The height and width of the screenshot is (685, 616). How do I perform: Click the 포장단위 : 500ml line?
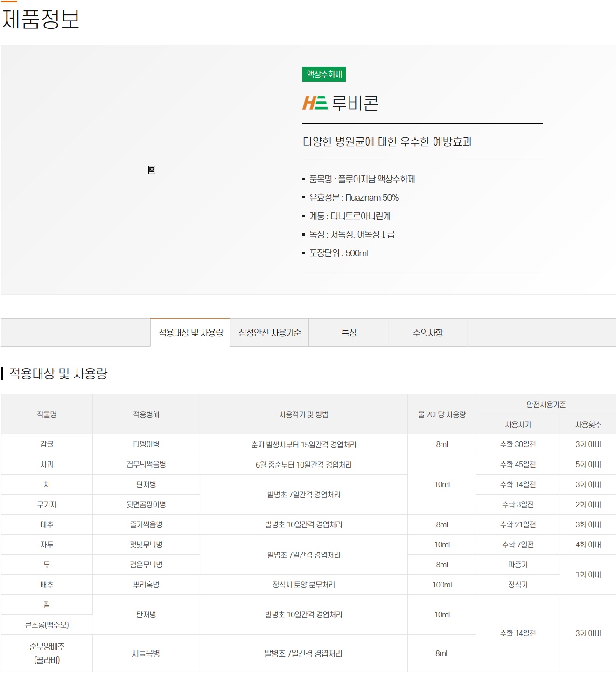pyautogui.click(x=338, y=253)
